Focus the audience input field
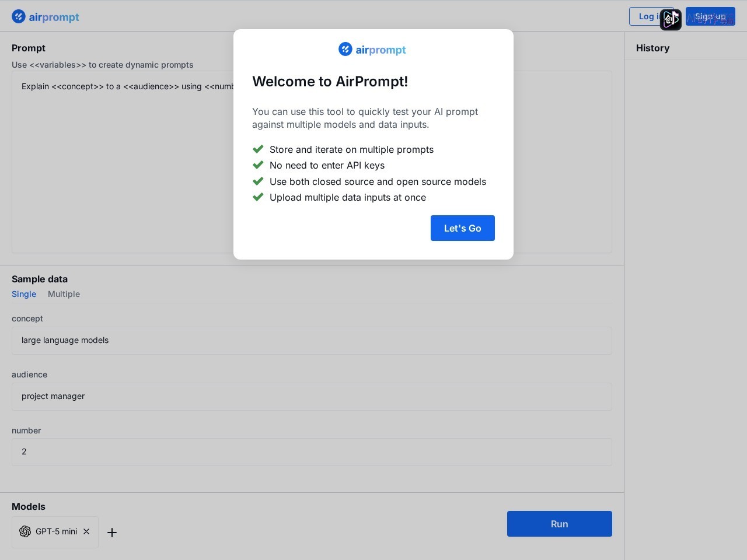 312,397
